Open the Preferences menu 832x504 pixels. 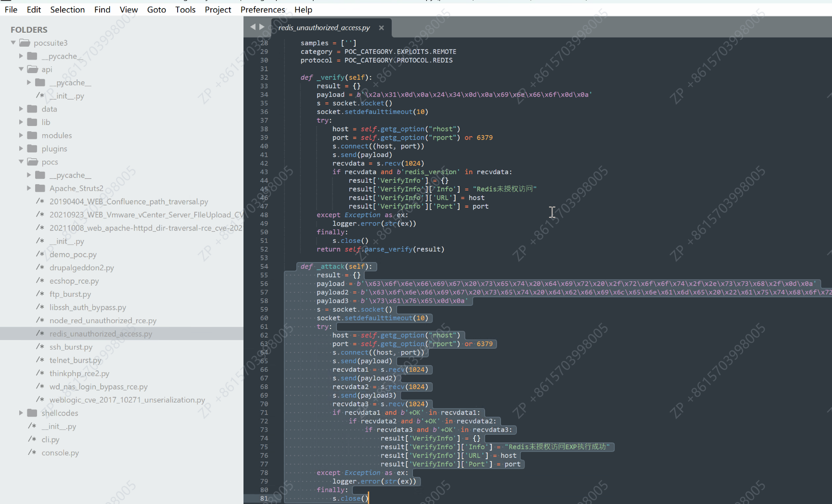point(263,10)
